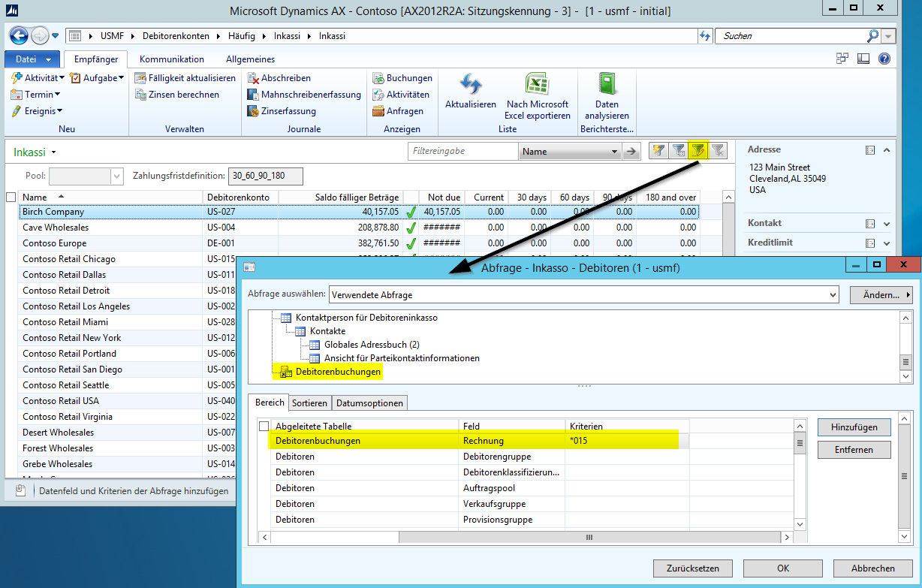
Task: Click the horizontal scrollbar in criteria grid
Action: point(589,537)
